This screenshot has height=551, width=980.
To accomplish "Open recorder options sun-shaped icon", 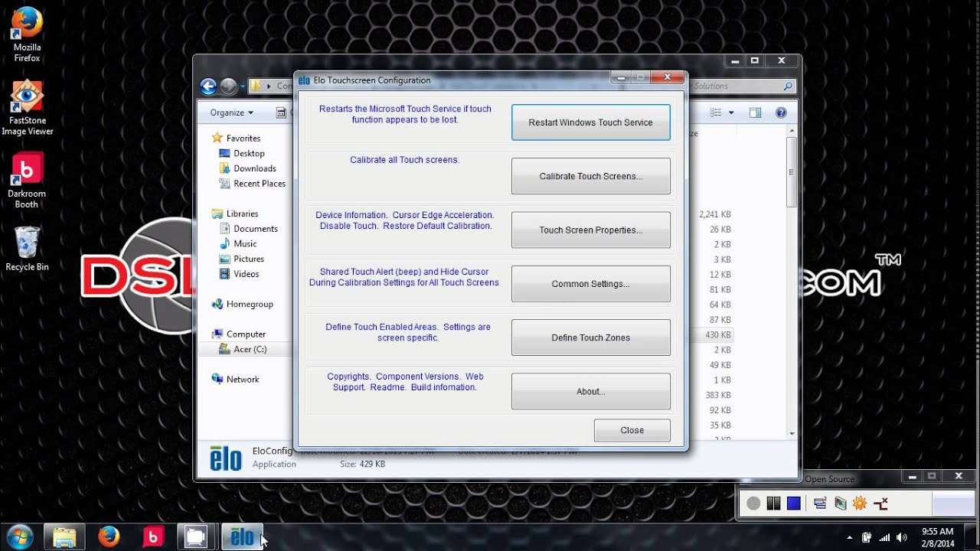I will pos(859,503).
